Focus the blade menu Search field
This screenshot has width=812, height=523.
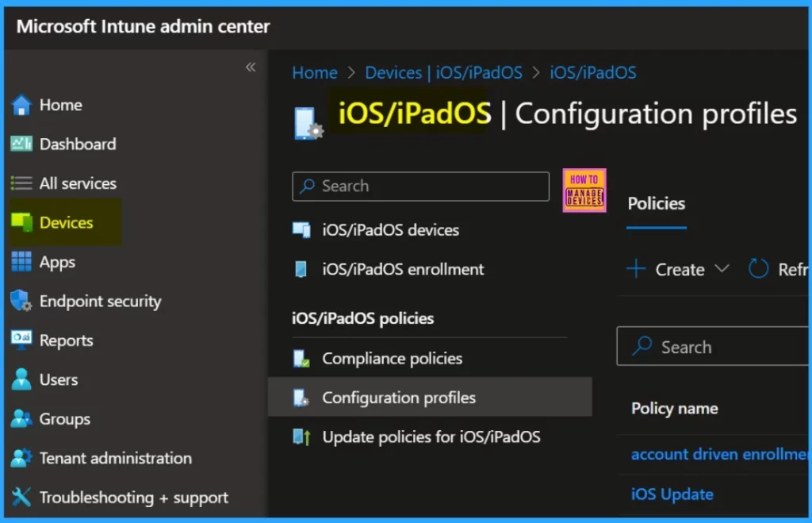pos(420,186)
